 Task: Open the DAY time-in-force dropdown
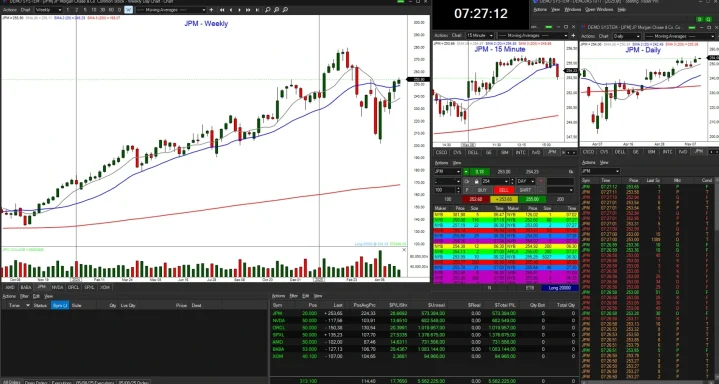tap(525, 181)
